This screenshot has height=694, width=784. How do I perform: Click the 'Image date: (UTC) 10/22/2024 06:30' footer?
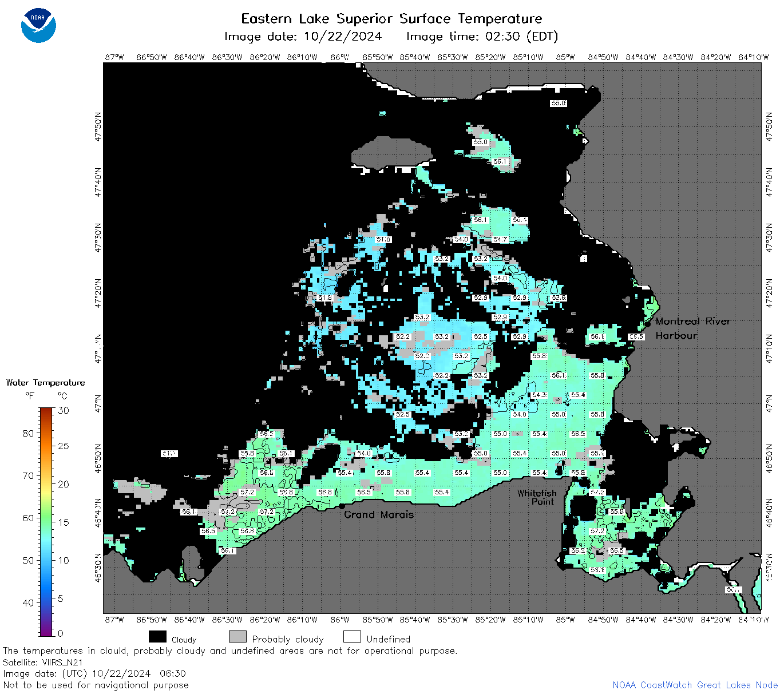pos(94,673)
